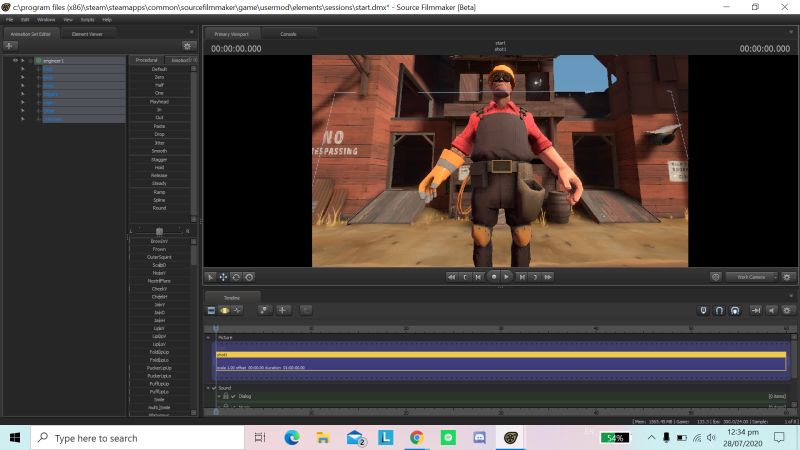Click the preset strength slider handle
The image size is (800, 450).
159,231
